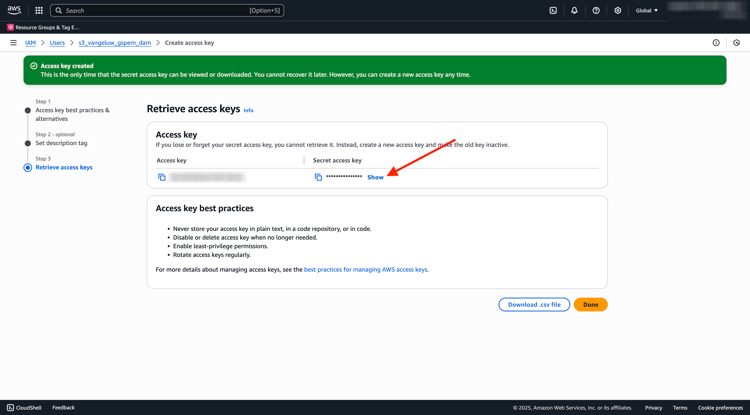Open the info panel icon at right
750x415 pixels.
[x=716, y=43]
